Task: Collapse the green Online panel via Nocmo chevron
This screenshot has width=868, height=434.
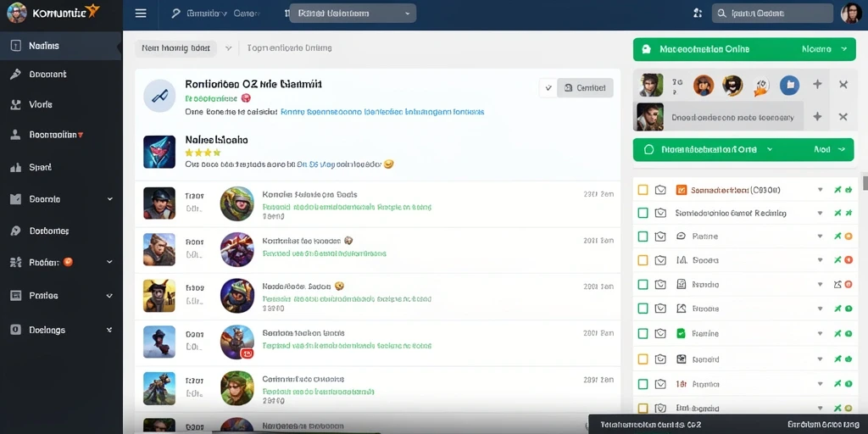Action: pyautogui.click(x=844, y=49)
